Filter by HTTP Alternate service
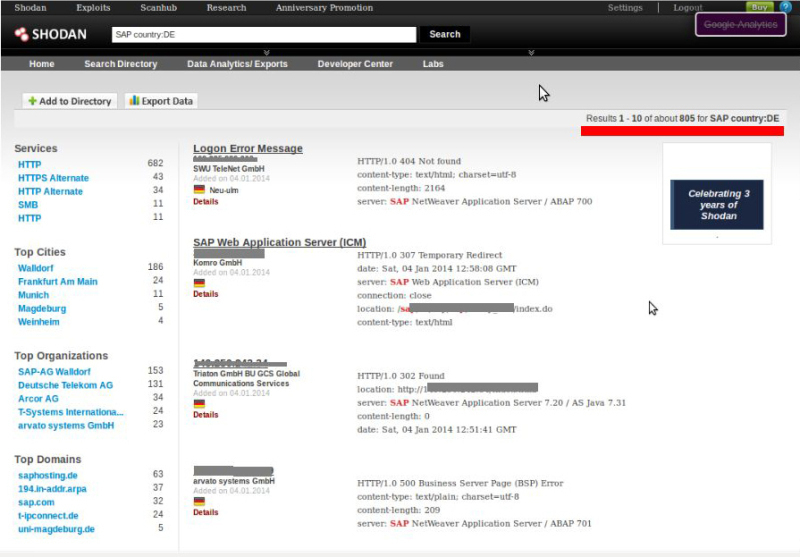The image size is (800, 557). click(x=50, y=191)
